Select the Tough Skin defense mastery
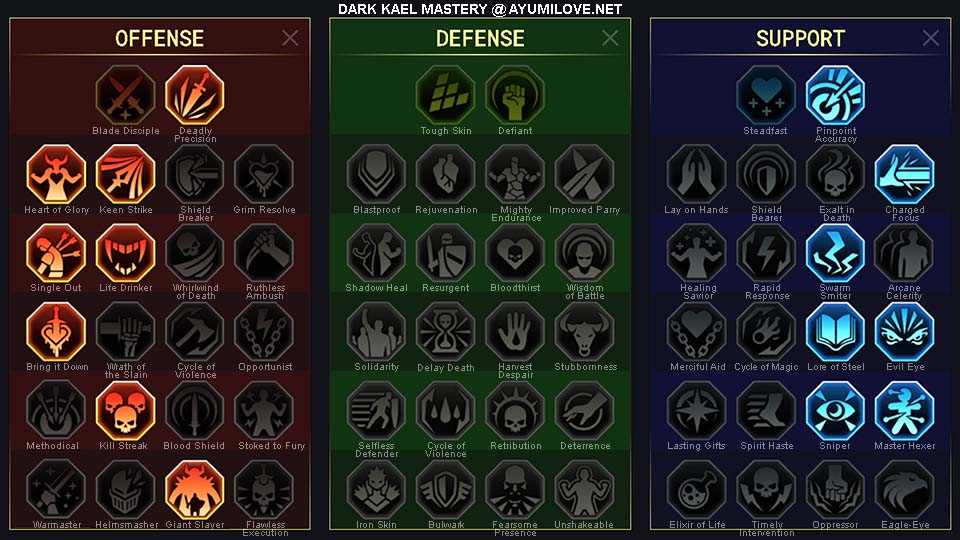This screenshot has width=960, height=540. [446, 96]
